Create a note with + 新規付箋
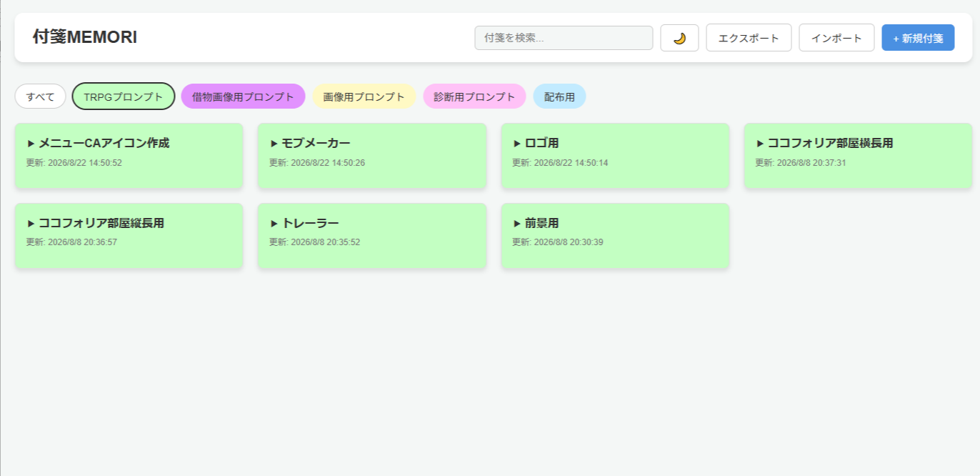 point(918,38)
